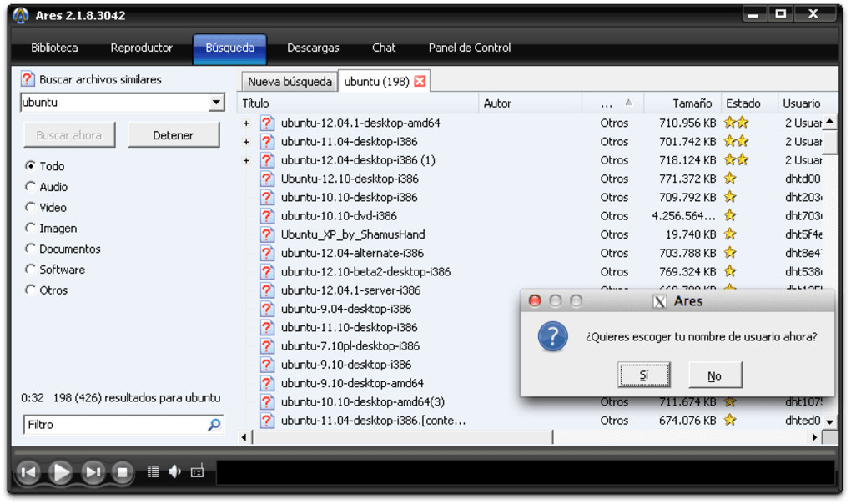The height and width of the screenshot is (504, 851).
Task: Sort by the file type column arrow
Action: (x=628, y=103)
